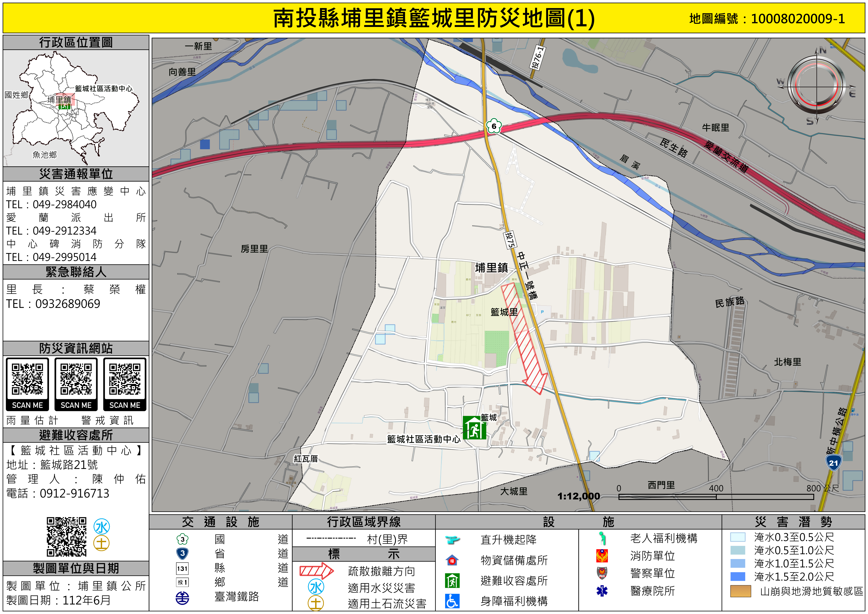
Task: Click the administrative location inset map
Action: (x=76, y=108)
